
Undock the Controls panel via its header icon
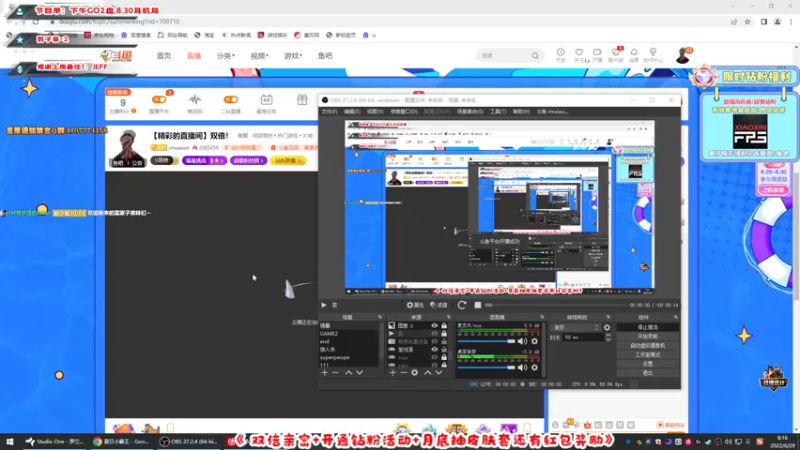pyautogui.click(x=676, y=317)
